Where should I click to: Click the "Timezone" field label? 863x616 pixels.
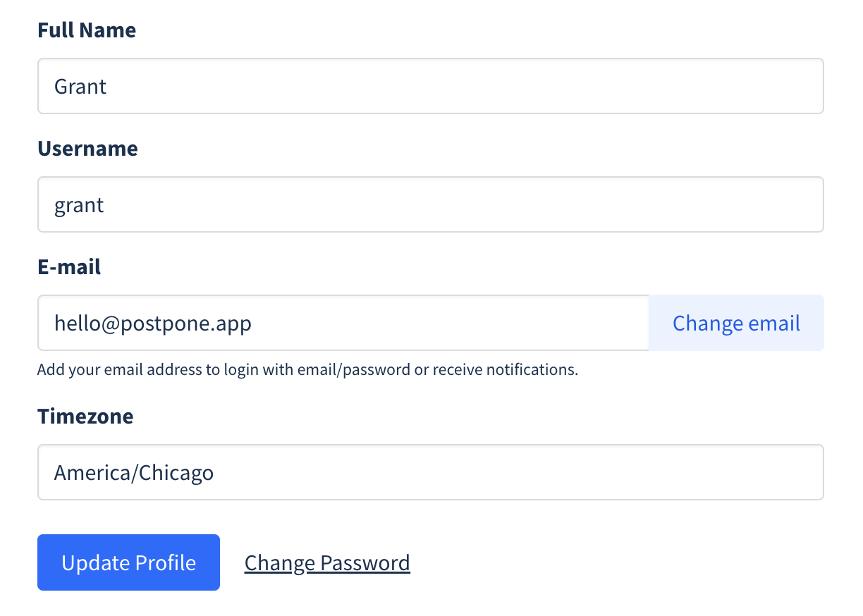85,417
